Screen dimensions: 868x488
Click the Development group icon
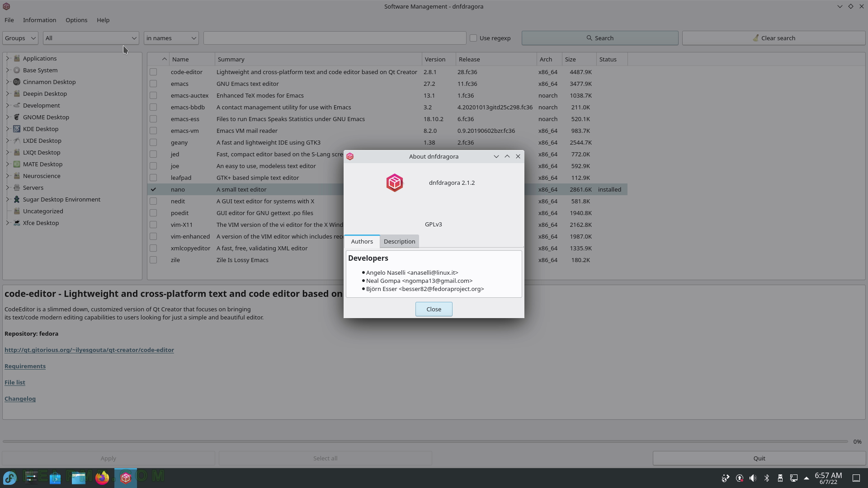tap(17, 105)
